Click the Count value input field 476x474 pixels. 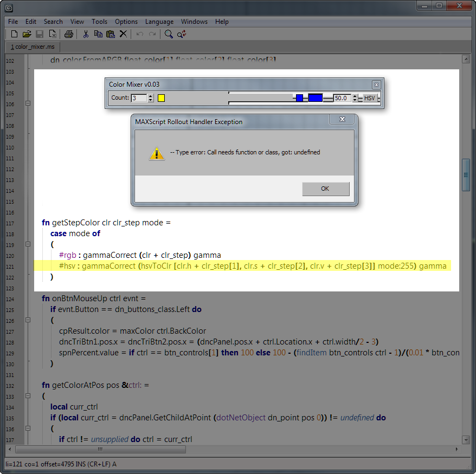click(138, 98)
